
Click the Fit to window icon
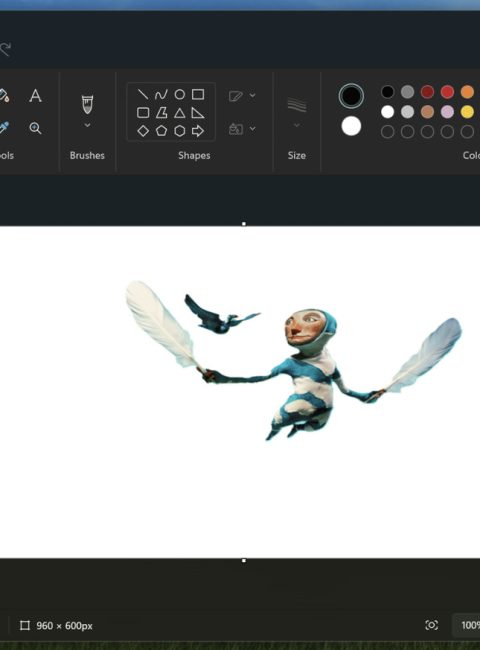pyautogui.click(x=432, y=625)
